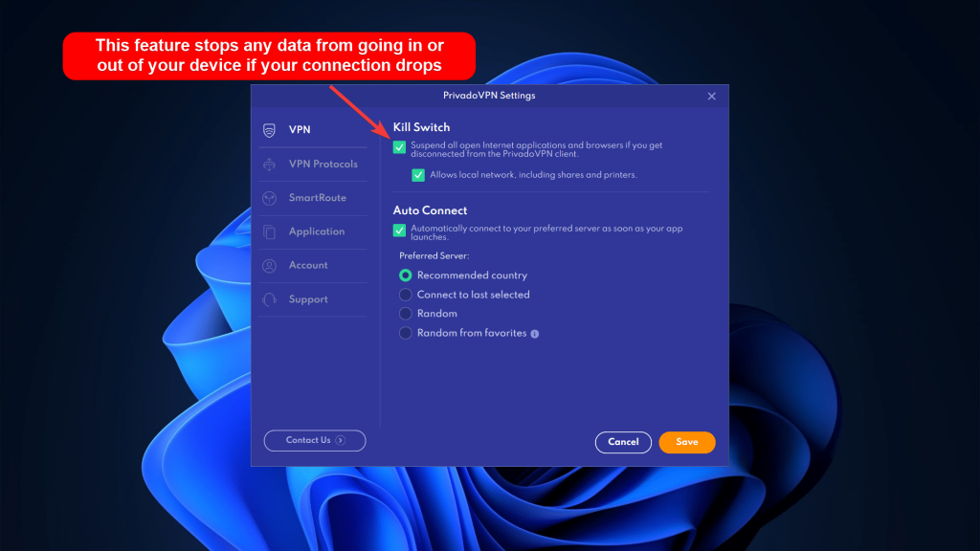Click the VPN Protocols icon
This screenshot has width=980, height=551.
tap(269, 165)
